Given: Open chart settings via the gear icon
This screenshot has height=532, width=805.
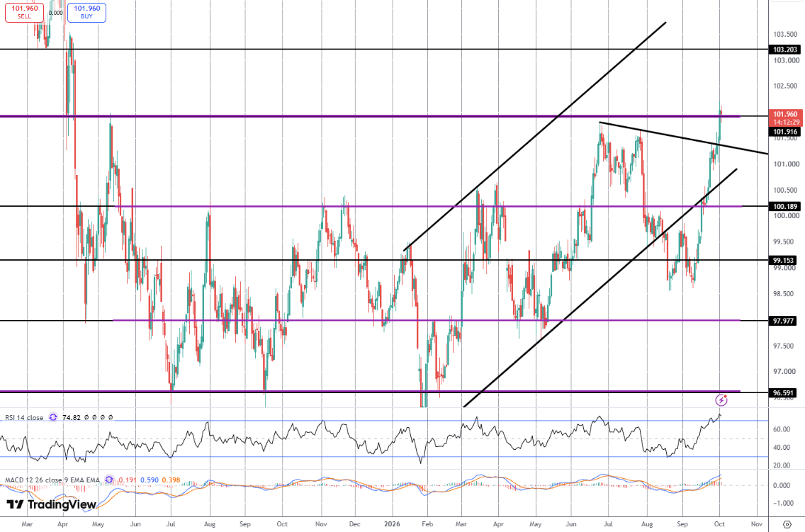Looking at the screenshot, I should coord(787,523).
